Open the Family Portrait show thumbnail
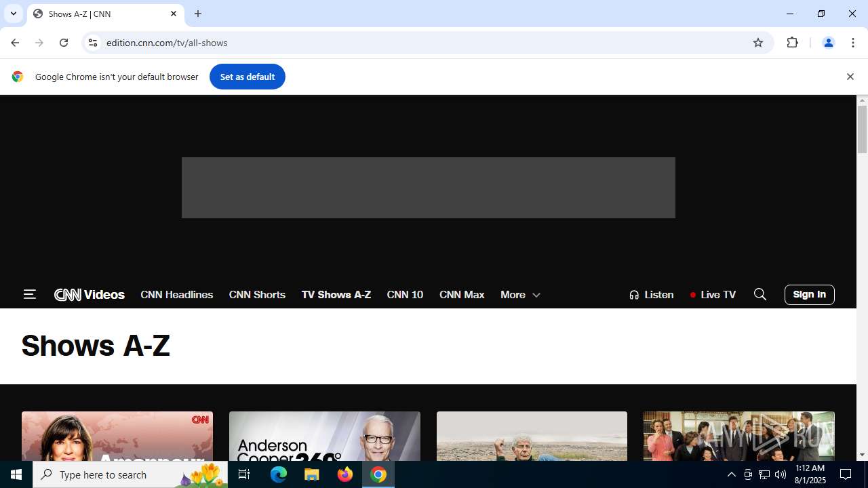The image size is (868, 488). click(x=739, y=436)
